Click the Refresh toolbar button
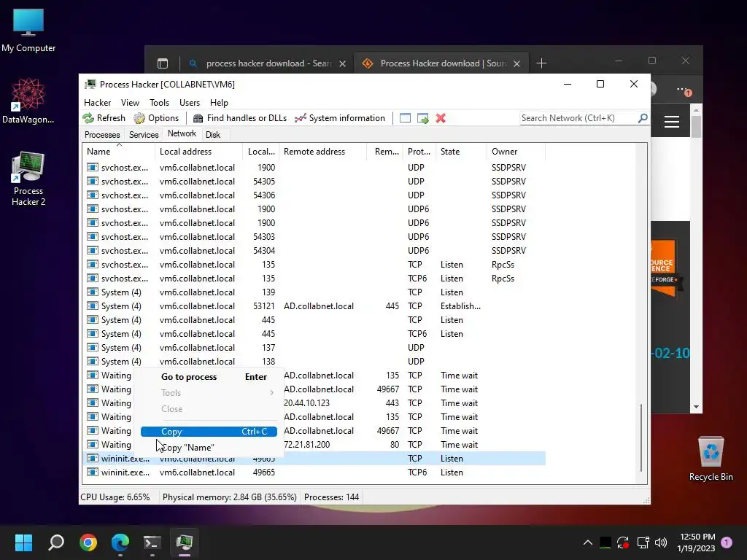Viewport: 747px width, 560px height. (x=104, y=118)
